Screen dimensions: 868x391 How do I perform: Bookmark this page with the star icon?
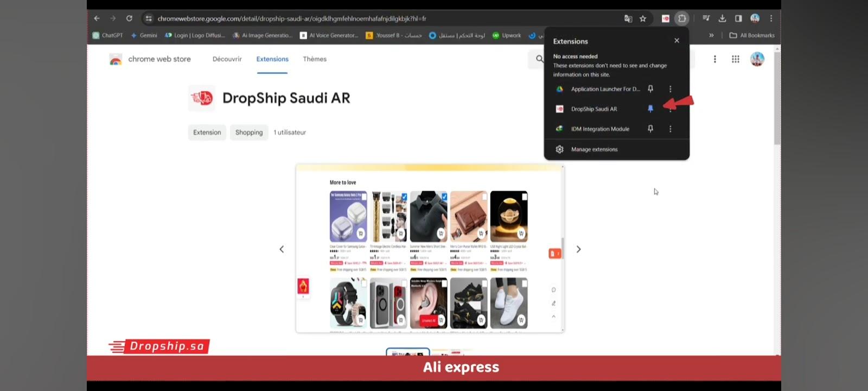643,18
